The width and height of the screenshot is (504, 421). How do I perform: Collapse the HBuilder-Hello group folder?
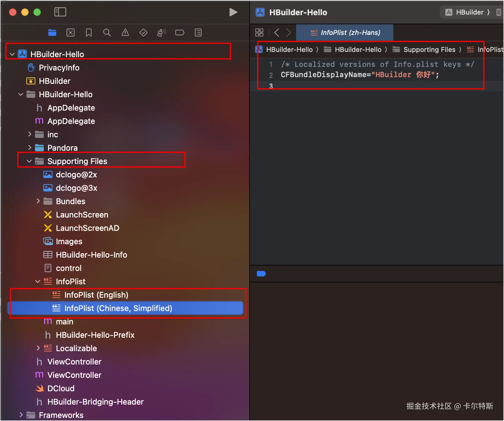[21, 94]
